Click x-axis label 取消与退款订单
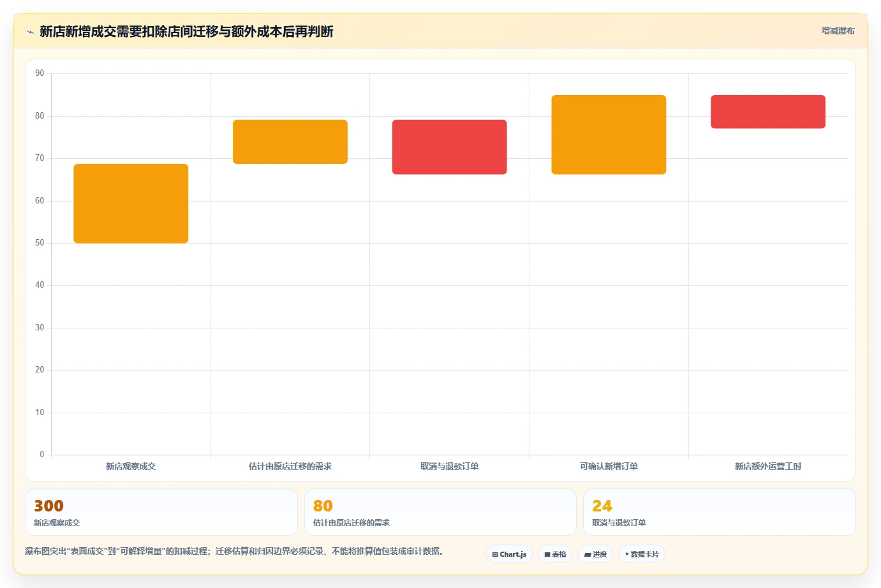This screenshot has height=588, width=881. (450, 466)
